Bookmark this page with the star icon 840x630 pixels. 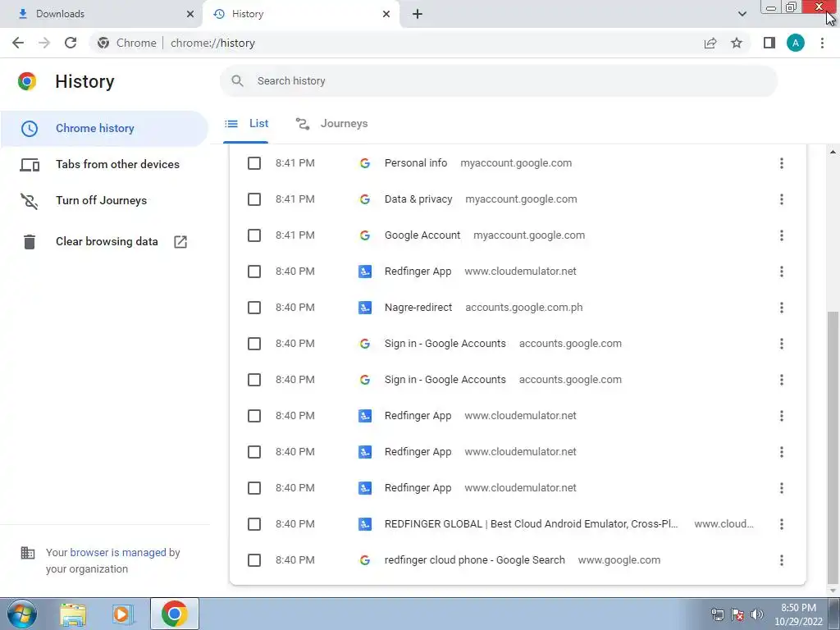click(x=737, y=43)
